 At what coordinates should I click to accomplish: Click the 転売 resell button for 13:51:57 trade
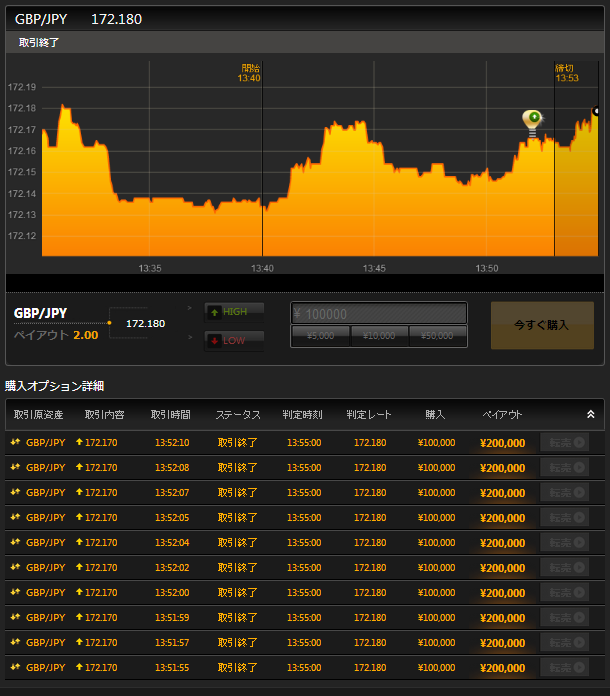pyautogui.click(x=565, y=642)
